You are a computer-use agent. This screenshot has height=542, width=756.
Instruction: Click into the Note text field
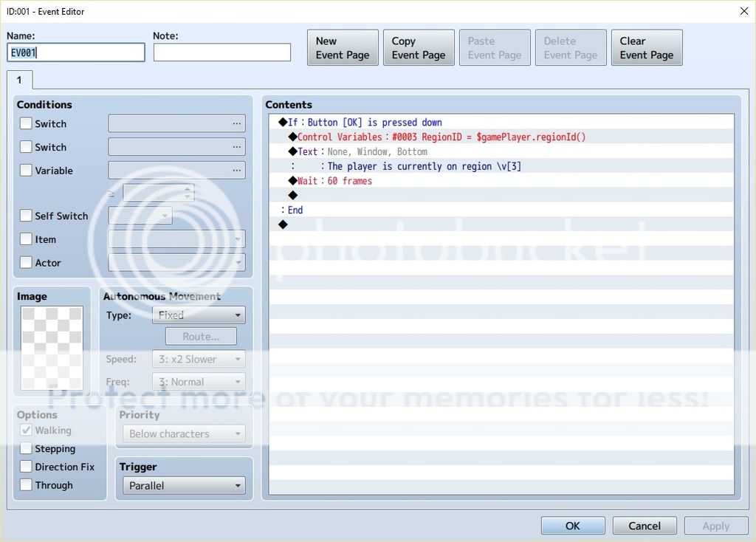tap(222, 52)
